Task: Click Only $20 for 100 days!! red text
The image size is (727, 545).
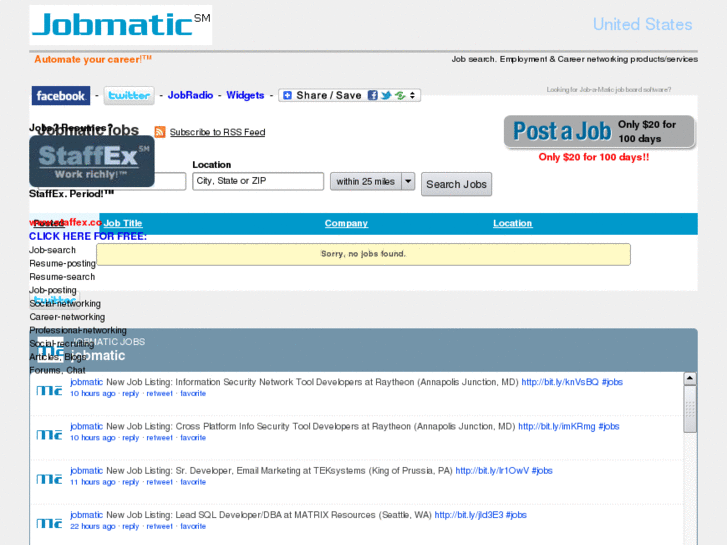Action: pyautogui.click(x=593, y=157)
